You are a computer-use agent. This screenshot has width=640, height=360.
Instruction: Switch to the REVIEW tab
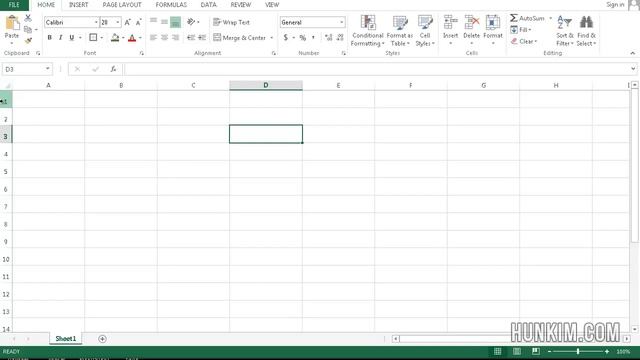click(241, 5)
